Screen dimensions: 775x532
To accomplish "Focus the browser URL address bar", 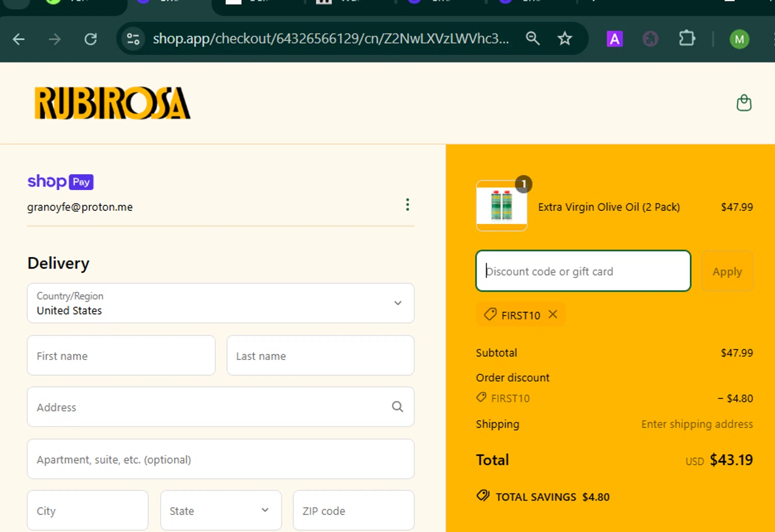I will point(331,39).
